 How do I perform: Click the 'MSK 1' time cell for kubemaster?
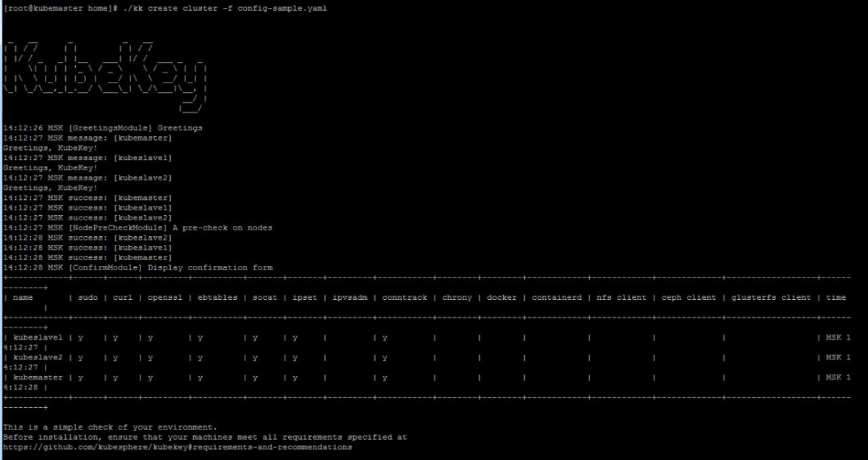(838, 377)
